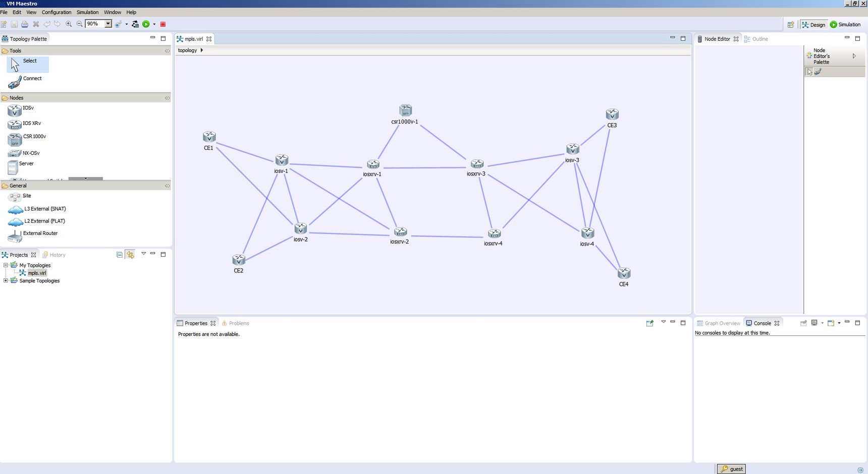Click Open Console dropdown in Console panel
The height and width of the screenshot is (474, 868).
[839, 323]
